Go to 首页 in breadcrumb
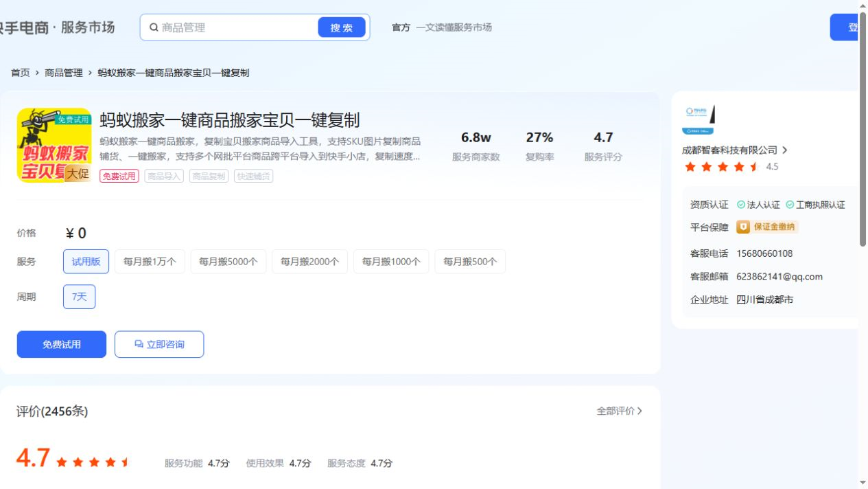 point(21,73)
